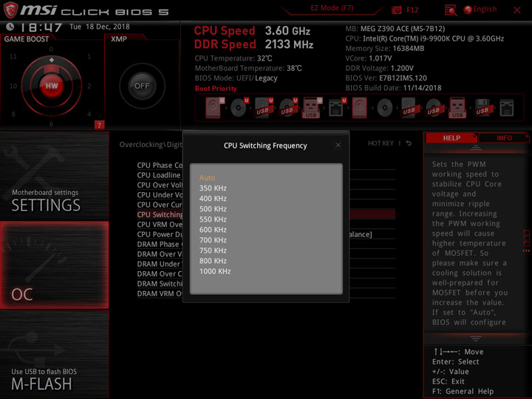The image size is (532, 399).
Task: Click the clock icon by the time
Action: point(10,27)
